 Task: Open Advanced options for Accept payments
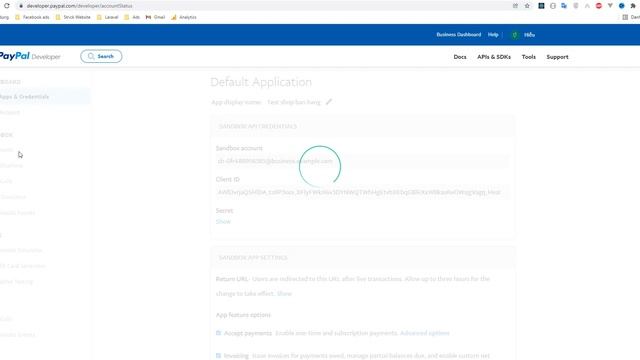(x=425, y=333)
